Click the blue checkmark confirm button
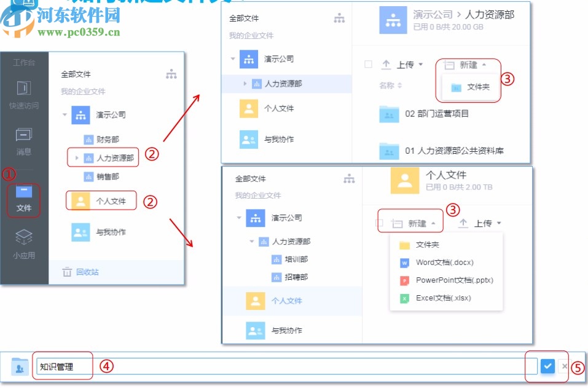 click(547, 366)
